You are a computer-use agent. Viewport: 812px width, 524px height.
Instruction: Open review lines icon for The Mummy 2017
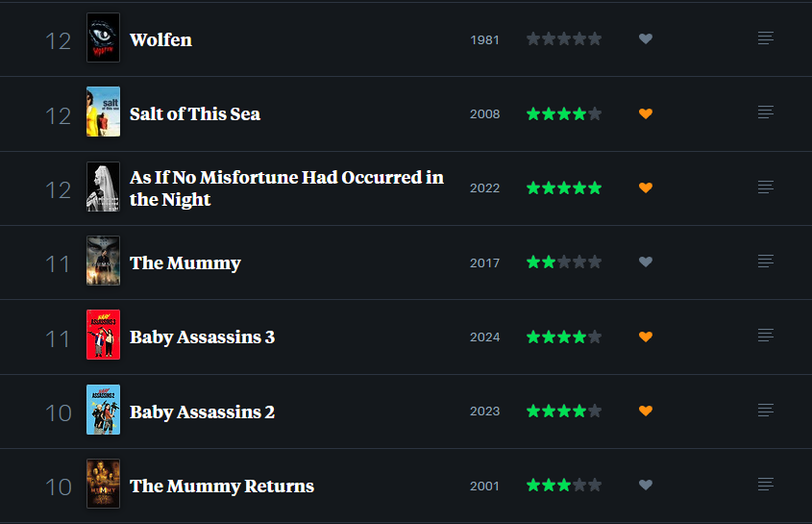pos(765,262)
